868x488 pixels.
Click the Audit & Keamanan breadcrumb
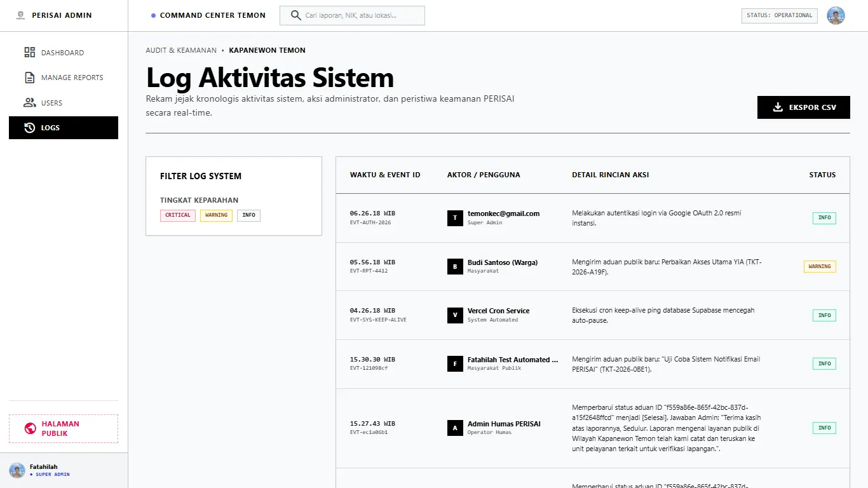point(181,50)
